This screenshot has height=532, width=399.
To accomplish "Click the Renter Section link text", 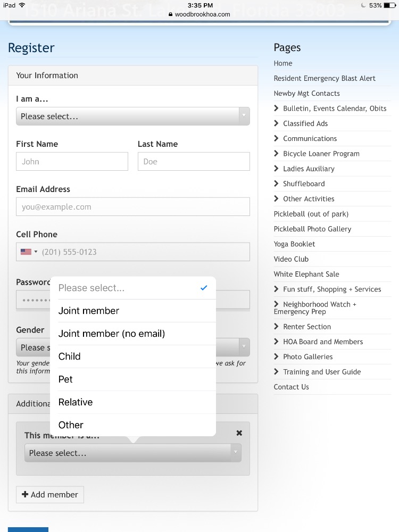I will (x=307, y=327).
